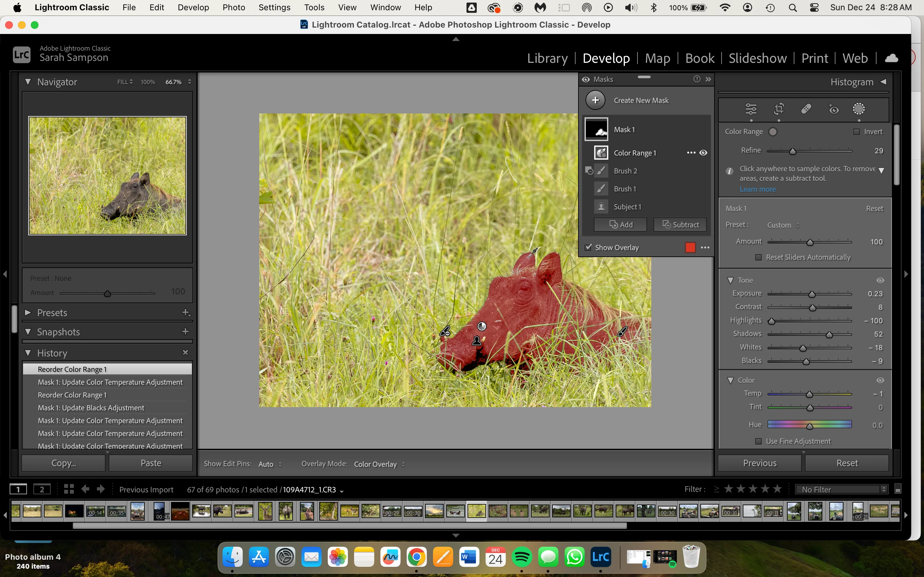Image resolution: width=924 pixels, height=577 pixels.
Task: Switch to grid view icon in filmstrip bar
Action: (x=69, y=489)
